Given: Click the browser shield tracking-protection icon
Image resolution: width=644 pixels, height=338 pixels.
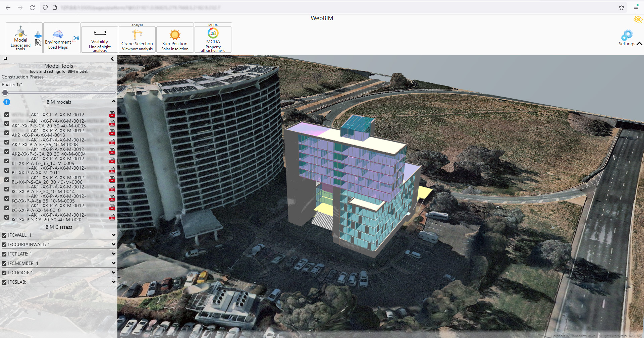Looking at the screenshot, I should coord(45,7).
